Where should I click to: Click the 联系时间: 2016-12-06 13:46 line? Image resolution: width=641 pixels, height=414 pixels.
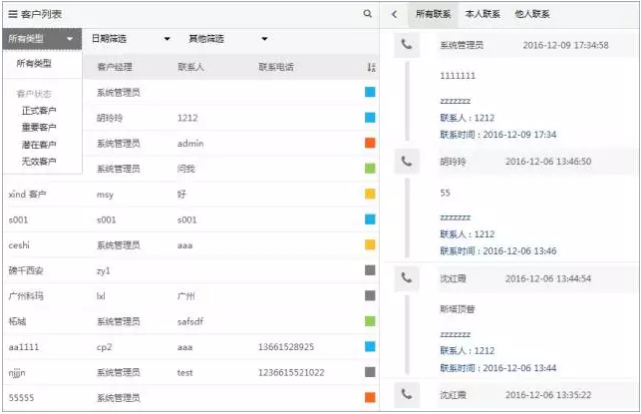coord(498,251)
